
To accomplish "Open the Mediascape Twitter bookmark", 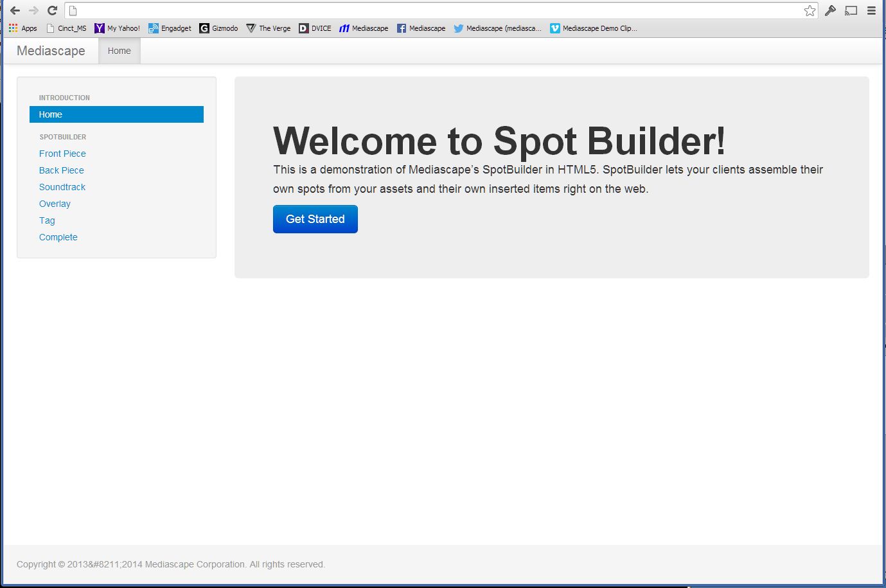I will 497,28.
